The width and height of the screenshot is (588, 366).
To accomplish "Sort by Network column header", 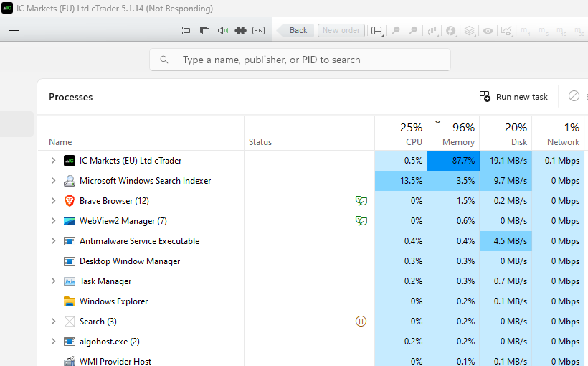I will coord(558,133).
